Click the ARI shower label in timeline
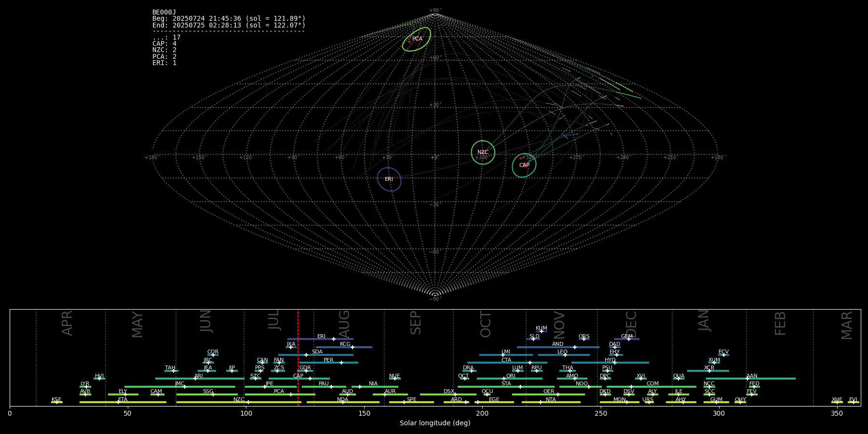This screenshot has width=868, height=434. [199, 376]
